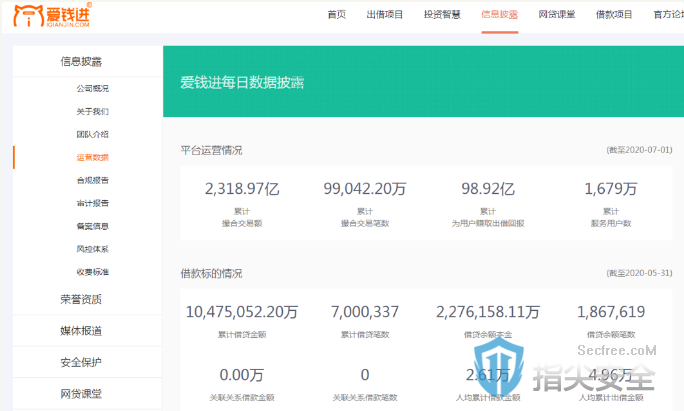Click the 累计借贷金额 label
The image size is (684, 411).
pos(242,335)
